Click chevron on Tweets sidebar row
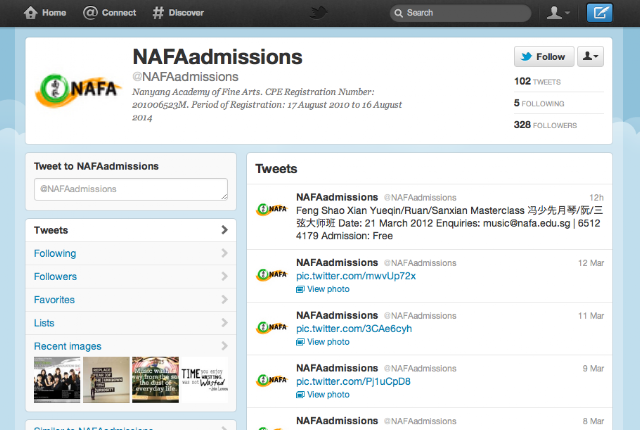Screen dimensions: 640x430 224,230
